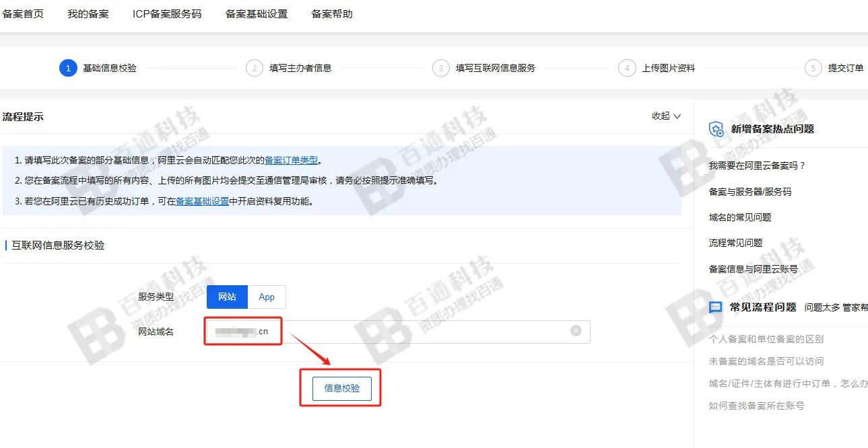
Task: Open the 备案首页 menu item
Action: [23, 14]
